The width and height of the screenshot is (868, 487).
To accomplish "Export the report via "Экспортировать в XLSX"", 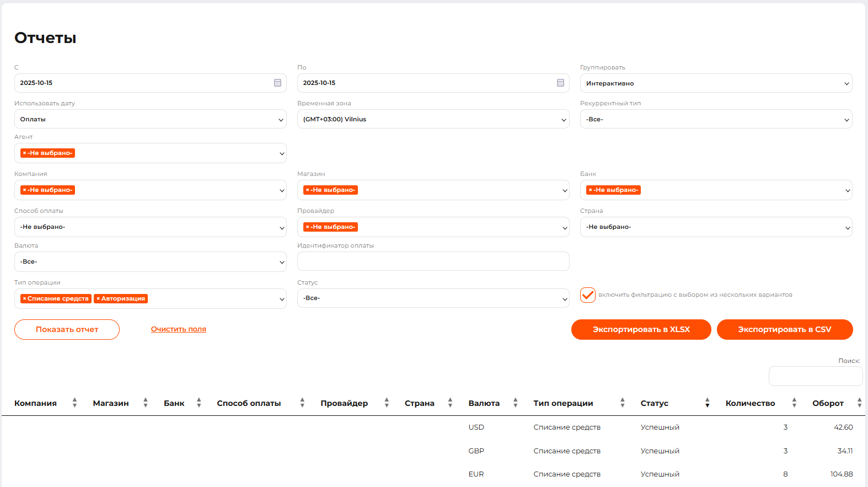I will click(x=641, y=329).
